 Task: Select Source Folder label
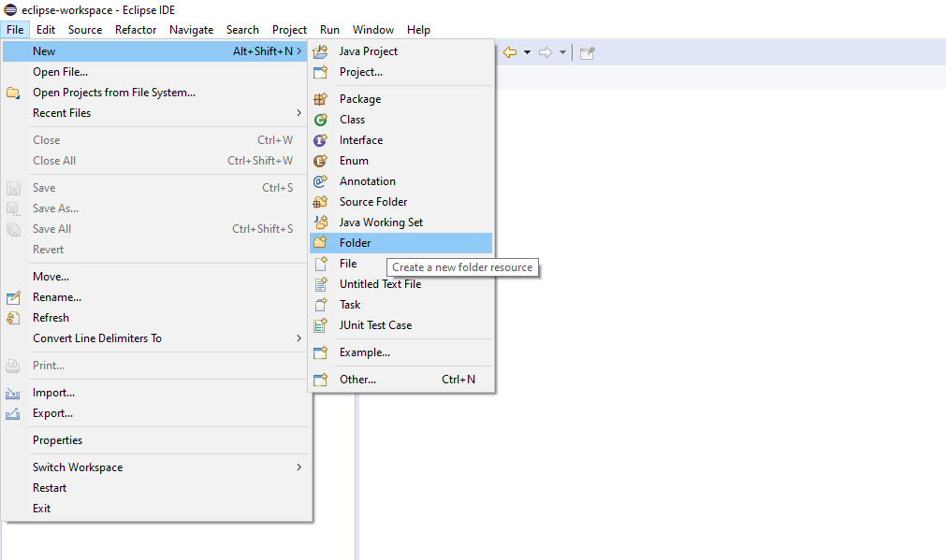click(372, 202)
